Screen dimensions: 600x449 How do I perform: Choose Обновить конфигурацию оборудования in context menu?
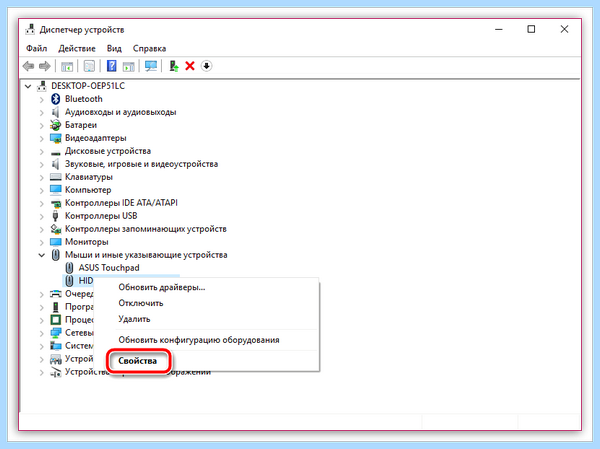pyautogui.click(x=199, y=340)
